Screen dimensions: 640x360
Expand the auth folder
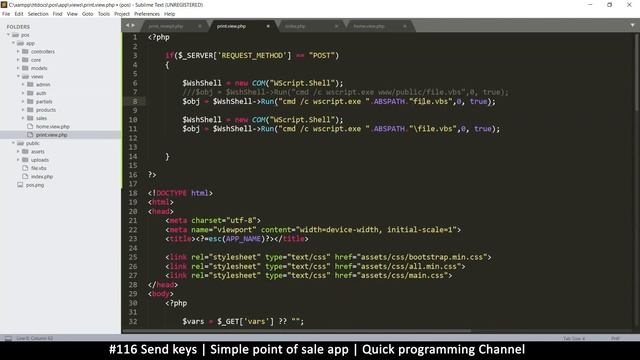(x=23, y=93)
